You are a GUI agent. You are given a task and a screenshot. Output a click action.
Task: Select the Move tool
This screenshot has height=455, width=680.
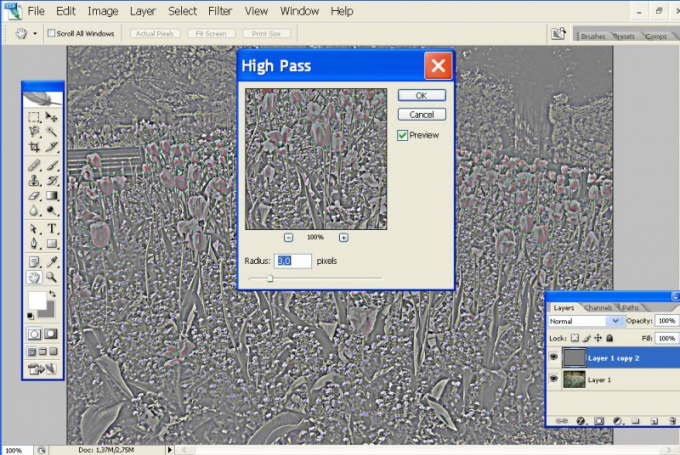pos(52,117)
